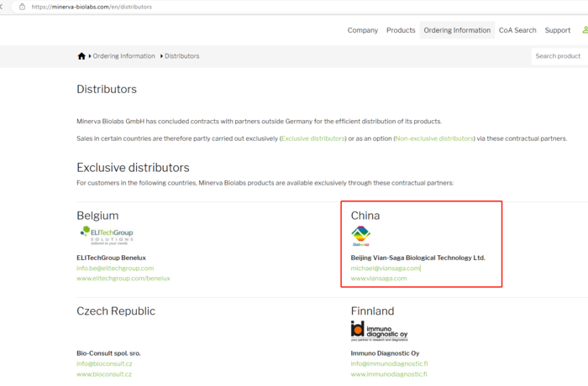This screenshot has width=588, height=386.
Task: Email info@immunodiagnostic.fi
Action: [389, 364]
